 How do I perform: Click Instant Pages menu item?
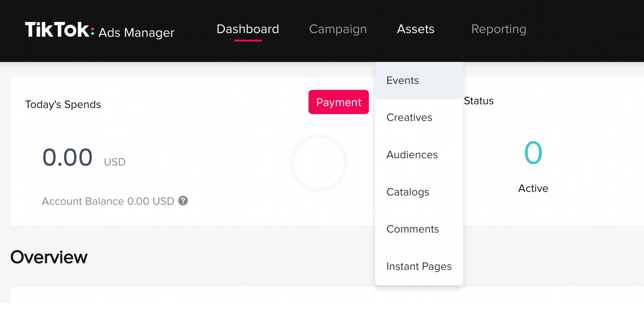419,266
